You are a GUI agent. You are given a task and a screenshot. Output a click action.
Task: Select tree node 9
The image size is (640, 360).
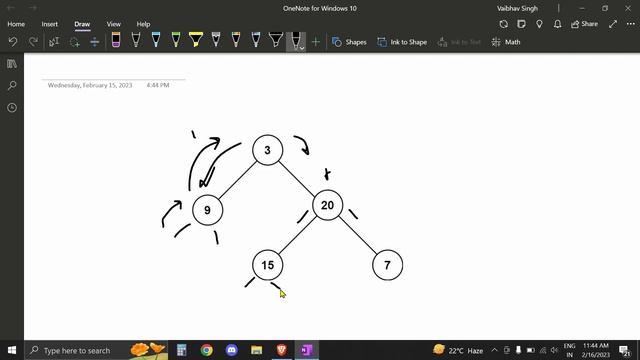[207, 210]
